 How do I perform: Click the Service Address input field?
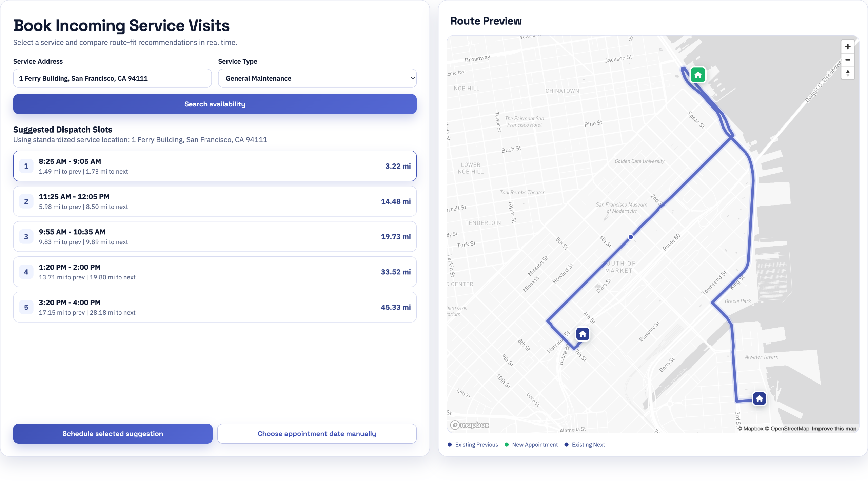coord(112,78)
